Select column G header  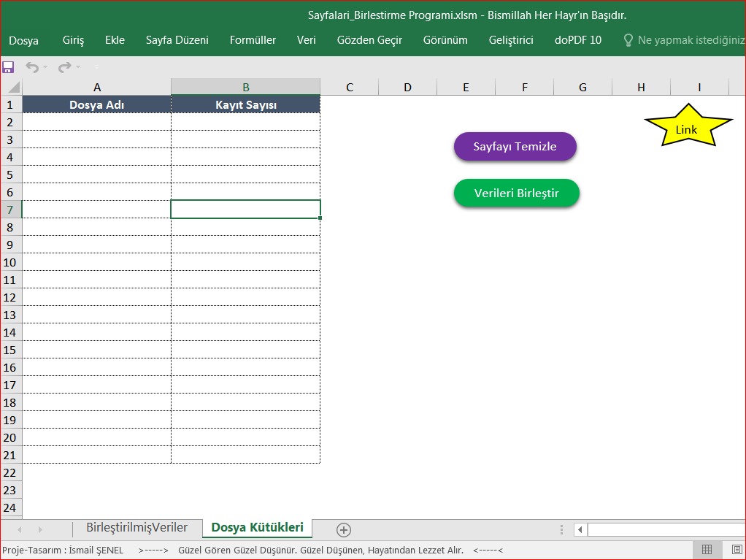coord(582,87)
